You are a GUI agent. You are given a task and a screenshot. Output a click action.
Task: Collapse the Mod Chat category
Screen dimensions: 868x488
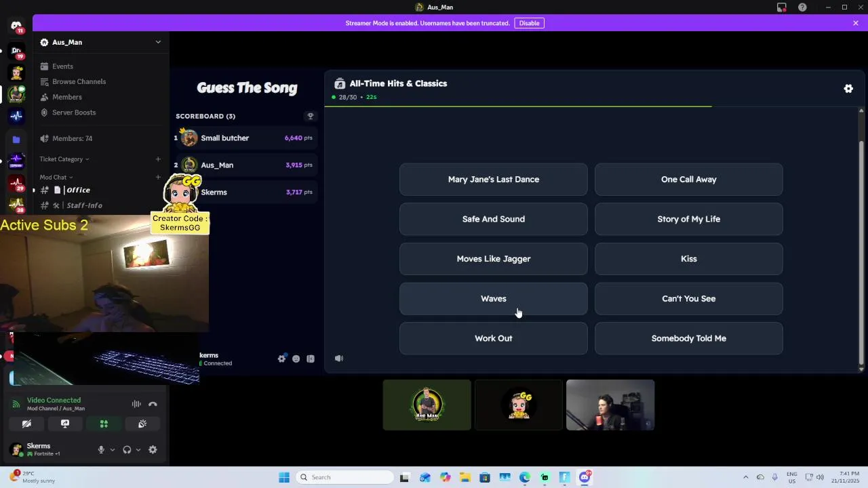[56, 178]
